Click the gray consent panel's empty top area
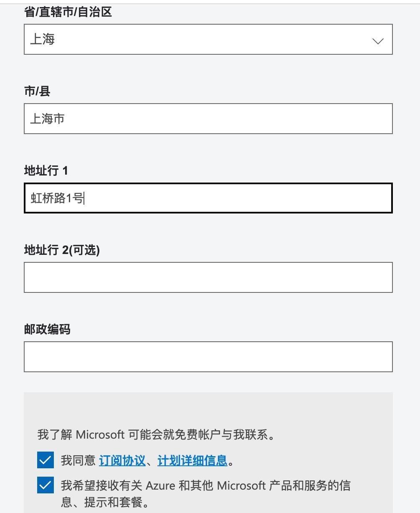This screenshot has width=420, height=513. [208, 407]
